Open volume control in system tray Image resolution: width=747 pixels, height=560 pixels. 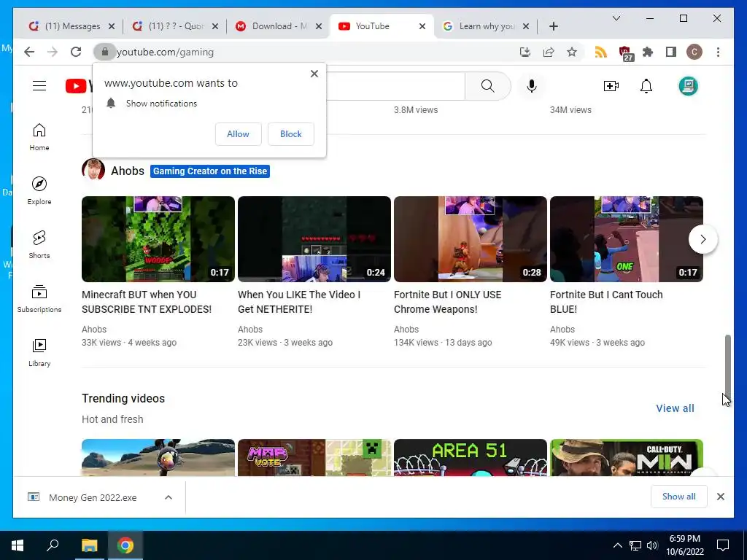[x=652, y=545]
